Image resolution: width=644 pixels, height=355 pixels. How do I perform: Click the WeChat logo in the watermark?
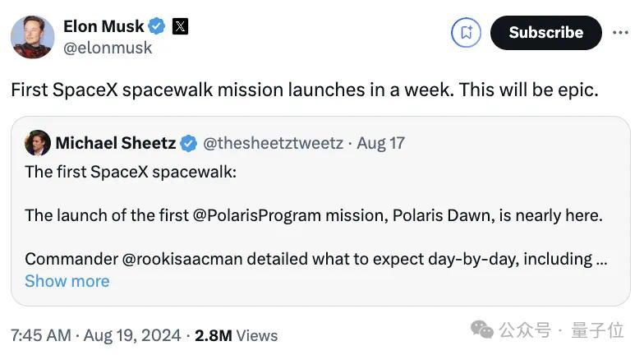pyautogui.click(x=481, y=330)
